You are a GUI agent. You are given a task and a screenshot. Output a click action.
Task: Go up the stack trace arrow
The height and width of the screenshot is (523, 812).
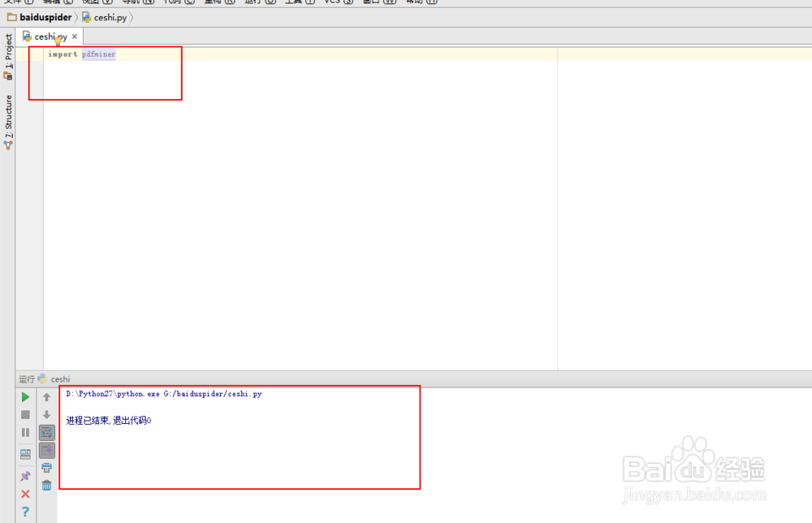point(46,397)
